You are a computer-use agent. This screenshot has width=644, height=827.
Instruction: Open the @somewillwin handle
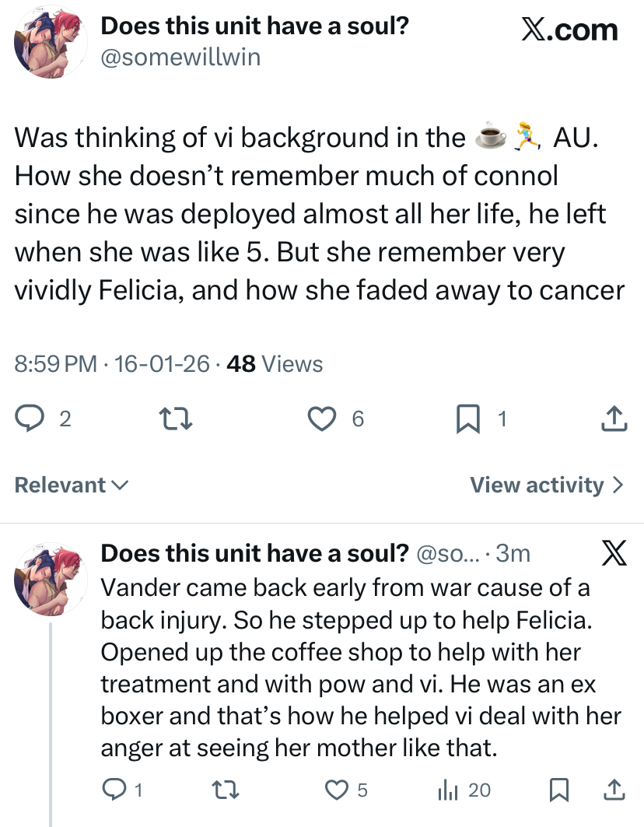coord(180,57)
